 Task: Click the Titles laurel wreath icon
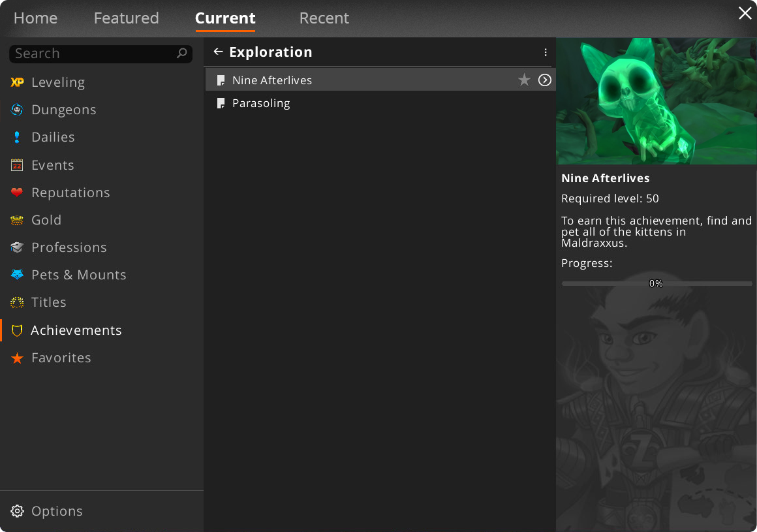pyautogui.click(x=17, y=303)
